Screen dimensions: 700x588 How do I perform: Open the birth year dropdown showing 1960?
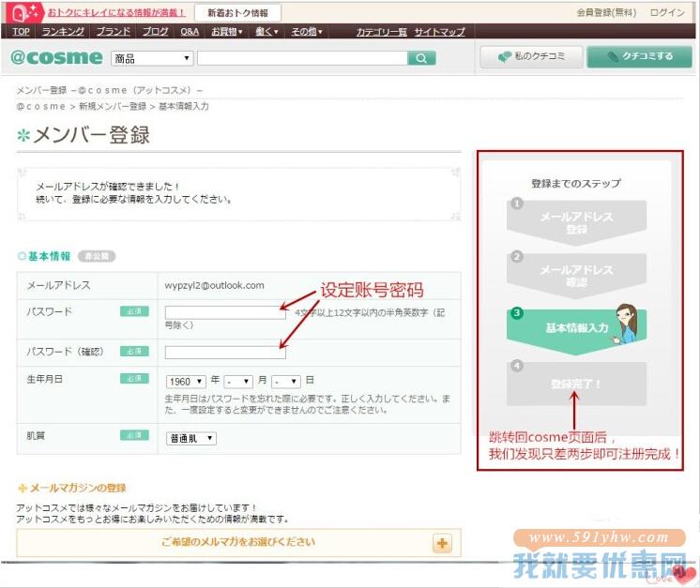point(186,382)
